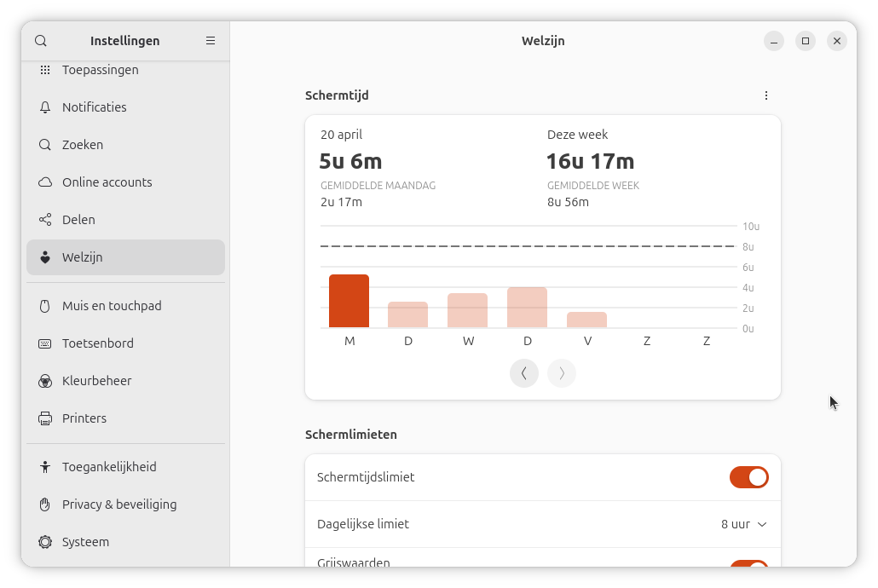Click the Printers icon in sidebar
The height and width of the screenshot is (588, 878).
point(45,418)
